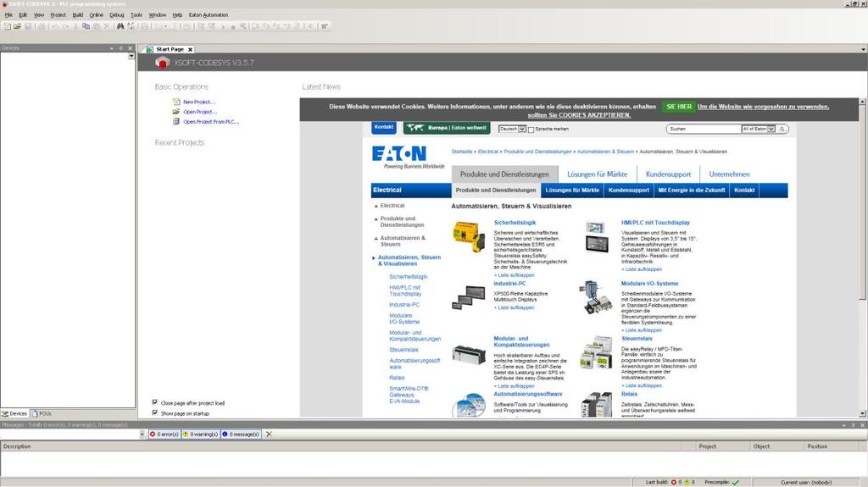The height and width of the screenshot is (487, 868).
Task: Click the Find binoculars toolbar icon
Action: 120,26
